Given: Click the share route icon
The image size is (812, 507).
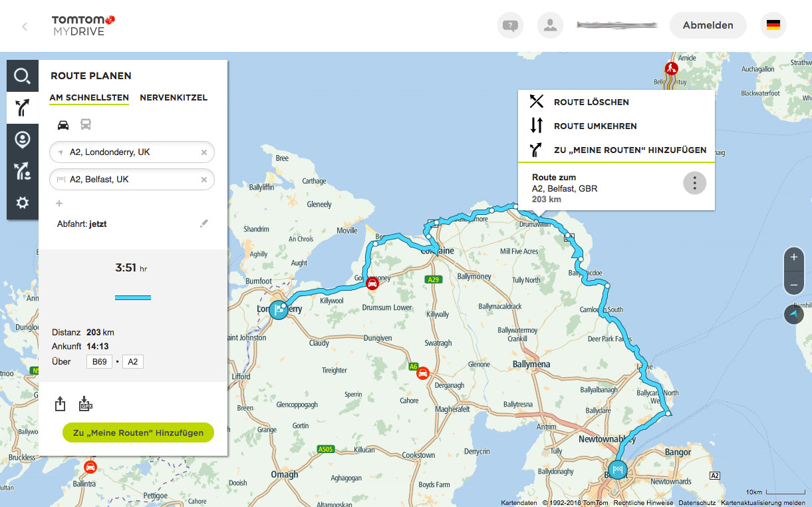Looking at the screenshot, I should pos(60,404).
